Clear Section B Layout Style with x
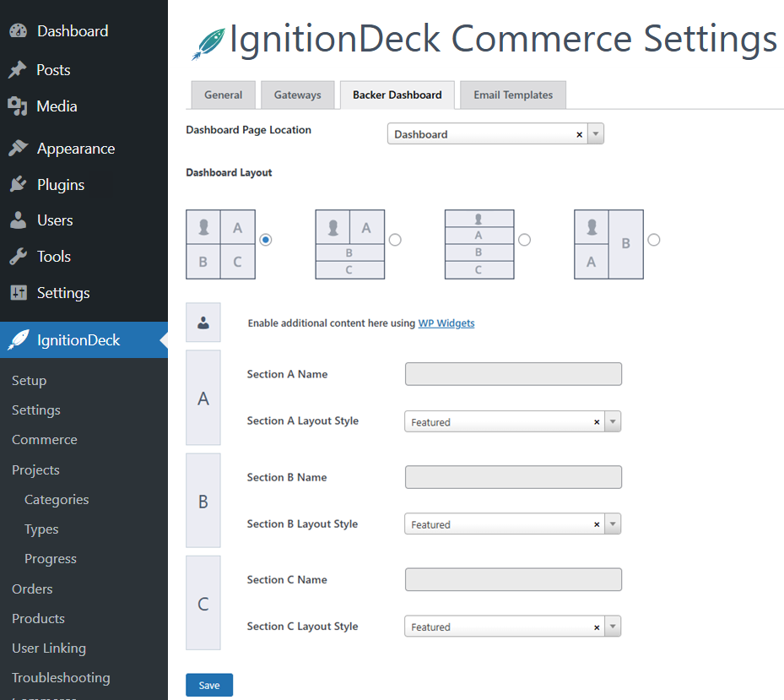Viewport: 784px width, 700px height. [597, 524]
